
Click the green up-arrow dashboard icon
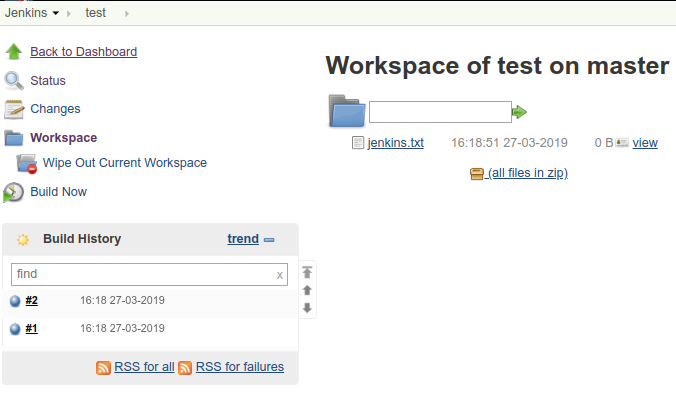point(14,52)
